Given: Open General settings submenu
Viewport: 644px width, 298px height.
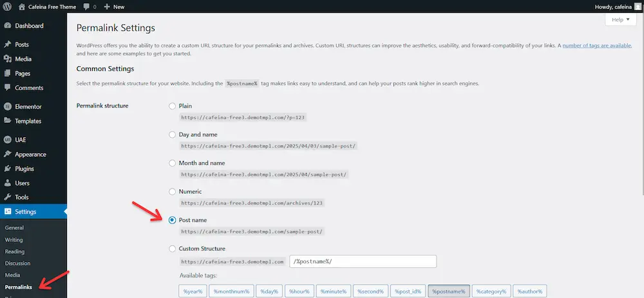Looking at the screenshot, I should pos(14,228).
